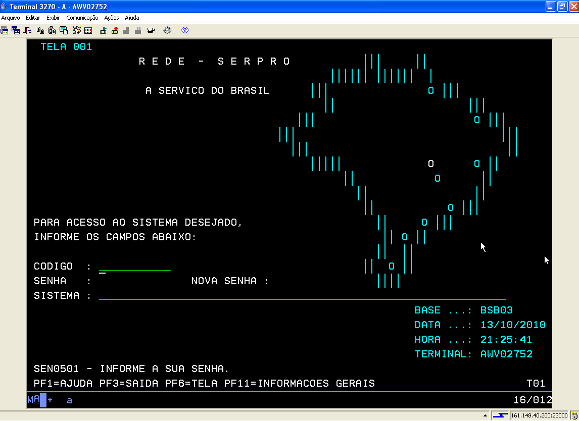Click the purple framed keypad toolbar icon
579x421 pixels.
[88, 30]
